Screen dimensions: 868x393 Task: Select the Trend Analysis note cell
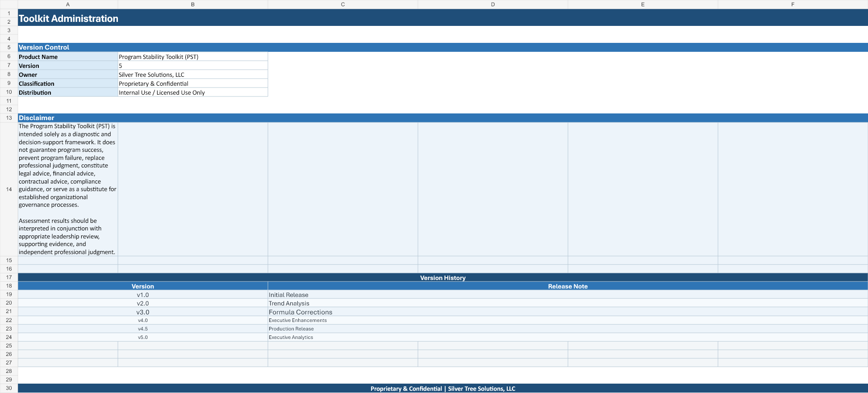pyautogui.click(x=568, y=303)
